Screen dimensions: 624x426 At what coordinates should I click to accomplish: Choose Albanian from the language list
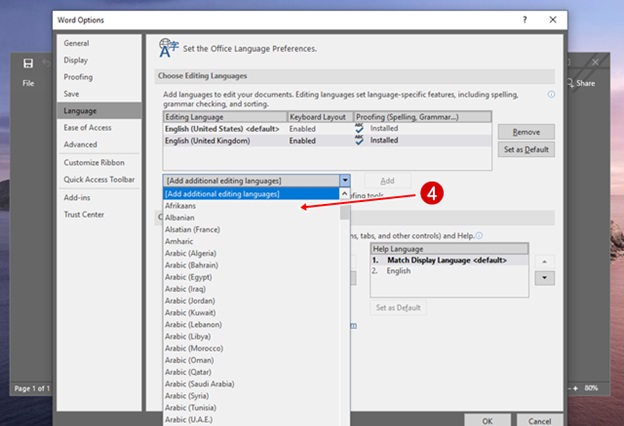(251, 218)
